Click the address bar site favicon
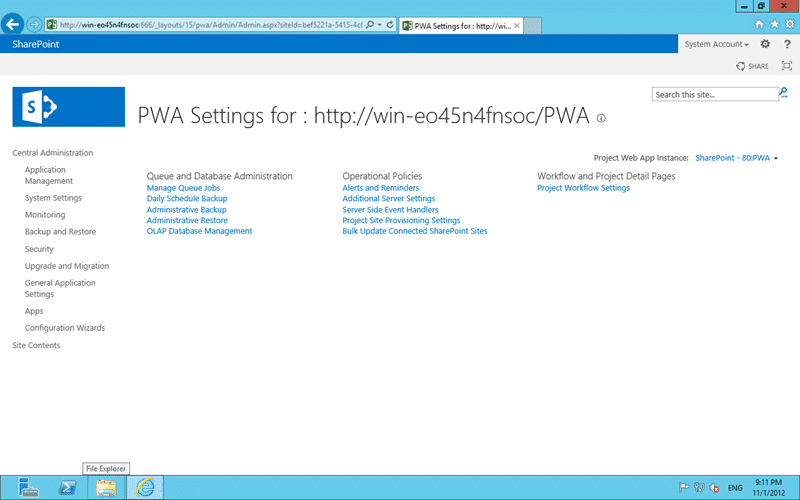Viewport: 800px width, 500px height. (52, 24)
